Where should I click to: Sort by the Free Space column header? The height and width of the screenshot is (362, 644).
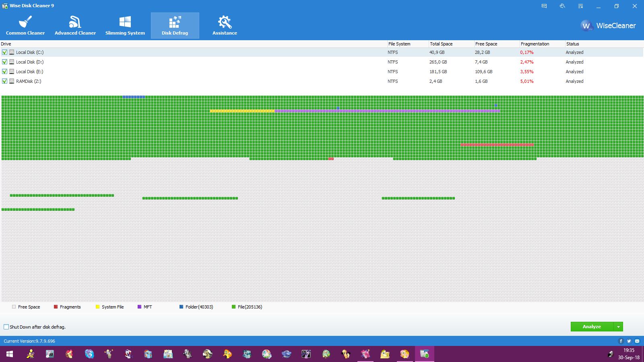pos(497,44)
